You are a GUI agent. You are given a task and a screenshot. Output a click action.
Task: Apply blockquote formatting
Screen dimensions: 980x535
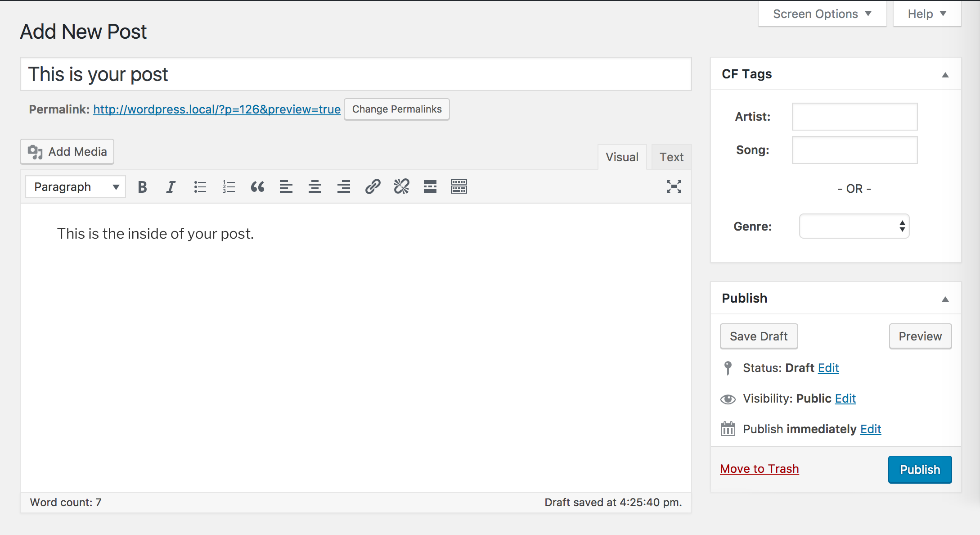click(x=257, y=186)
